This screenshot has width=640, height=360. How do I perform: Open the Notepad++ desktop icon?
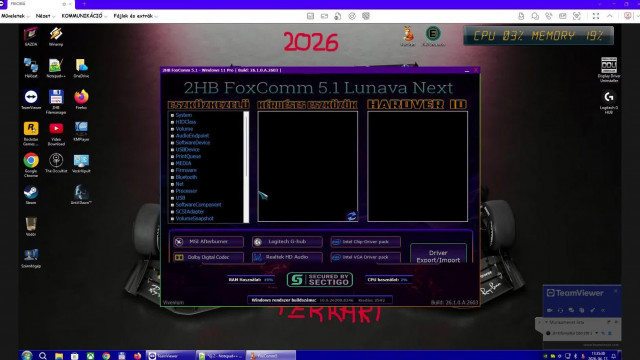click(x=56, y=68)
